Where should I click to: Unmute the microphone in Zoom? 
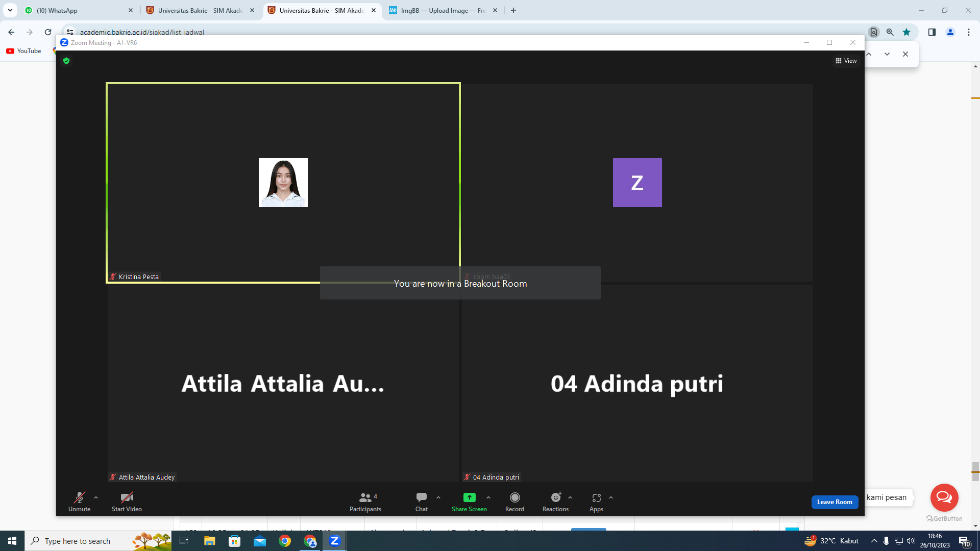(79, 502)
